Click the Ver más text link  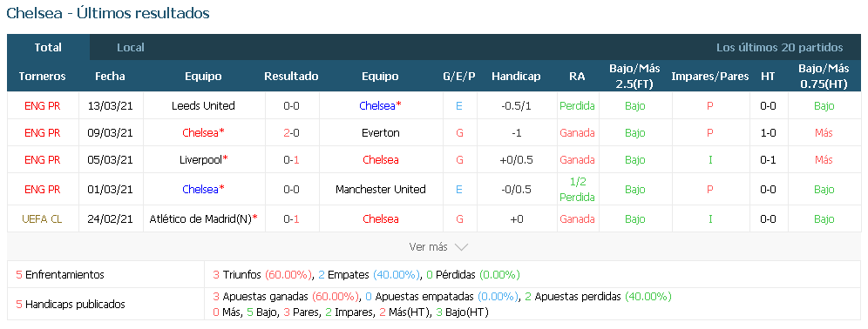[x=428, y=247]
